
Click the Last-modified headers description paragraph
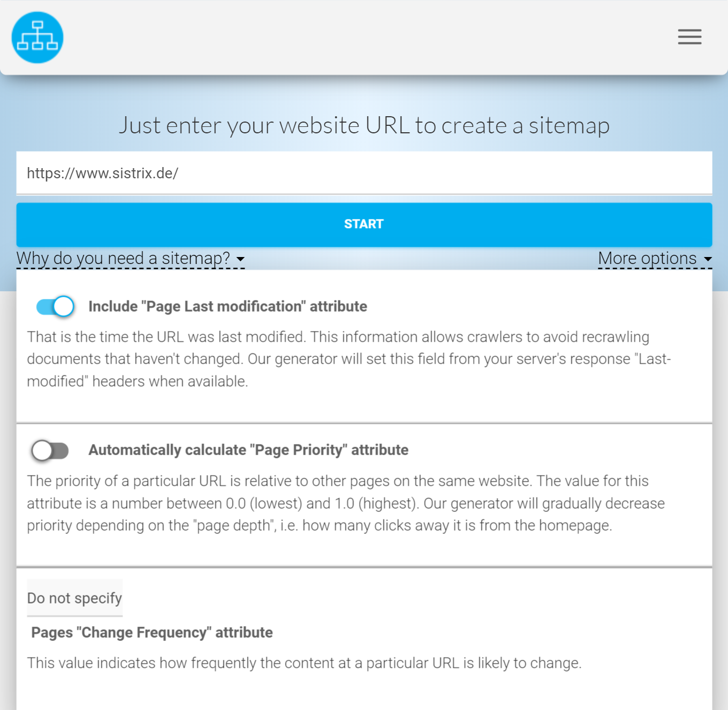tap(348, 359)
